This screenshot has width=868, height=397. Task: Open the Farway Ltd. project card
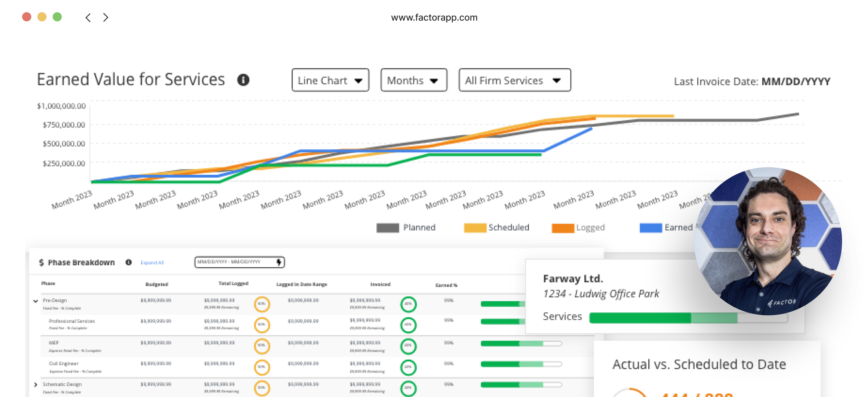click(574, 279)
